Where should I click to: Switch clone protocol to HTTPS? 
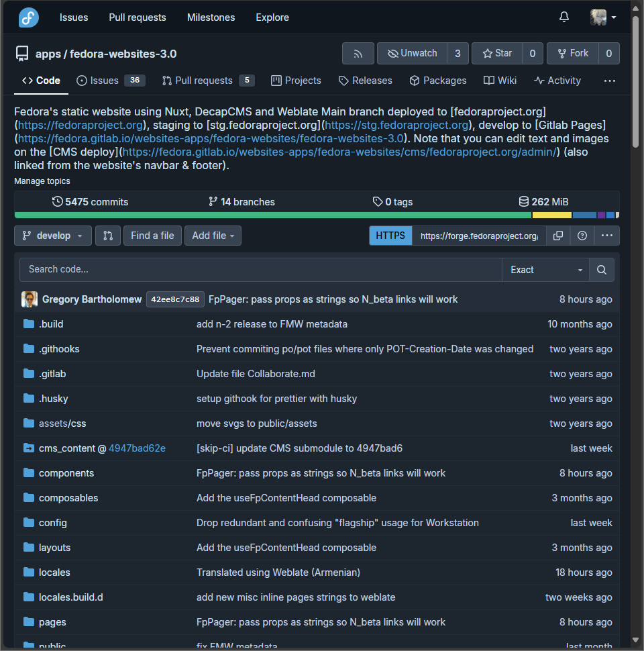pos(390,236)
